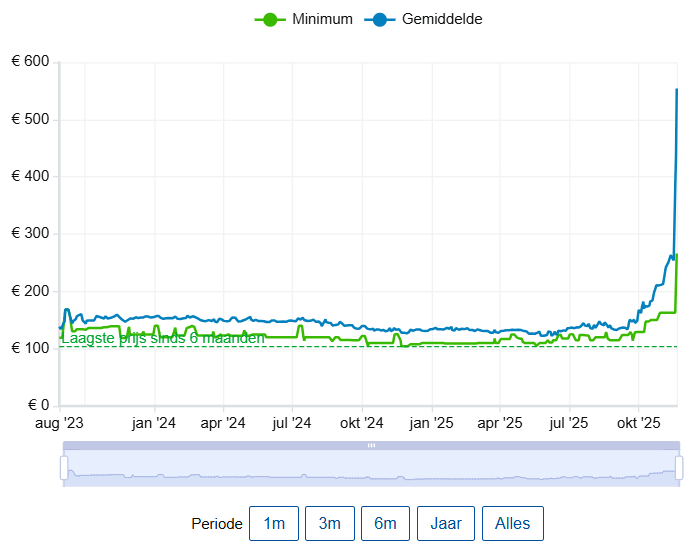Hide the Gemiddelde series via its label
This screenshot has height=552, width=695.
(442, 19)
